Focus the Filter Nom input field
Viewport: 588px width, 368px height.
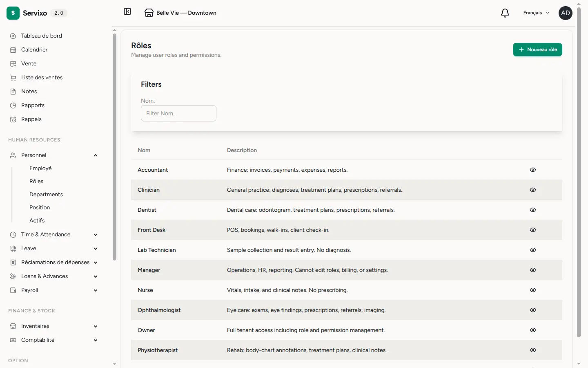tap(178, 113)
